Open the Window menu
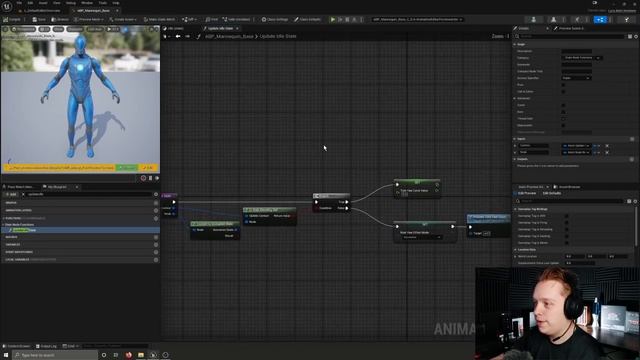Screen dimensions: 640x360 (x=87, y=3)
